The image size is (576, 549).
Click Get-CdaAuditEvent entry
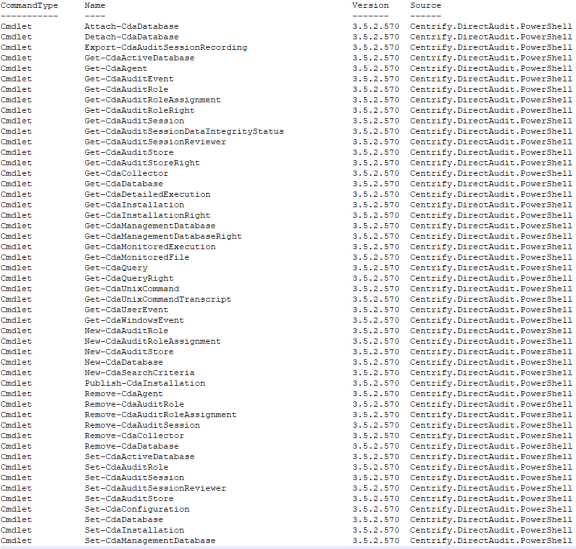tap(129, 79)
